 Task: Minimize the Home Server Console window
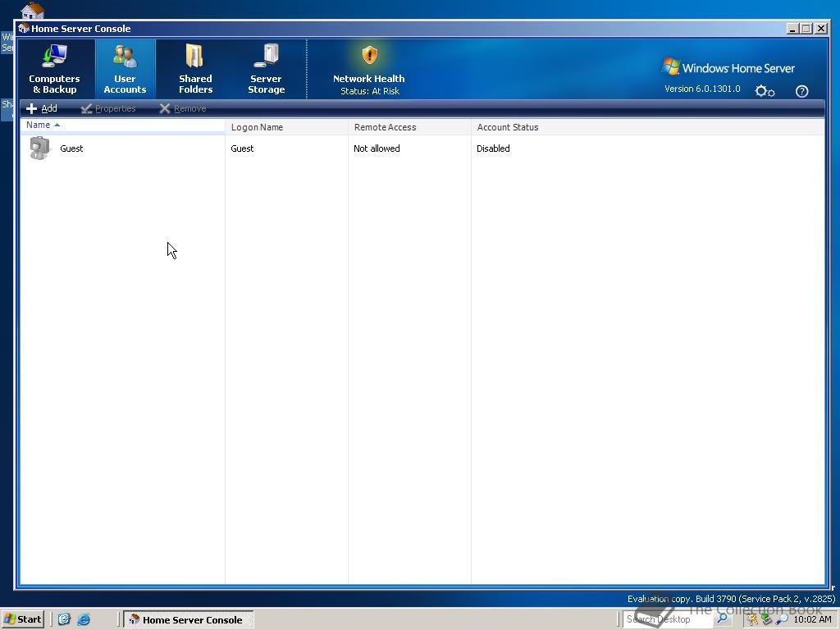[792, 29]
